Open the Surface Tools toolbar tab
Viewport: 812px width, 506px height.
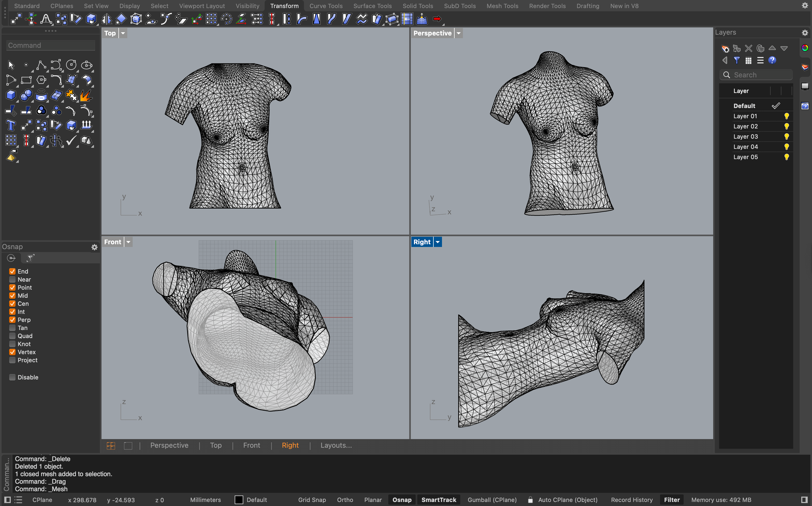coord(372,6)
